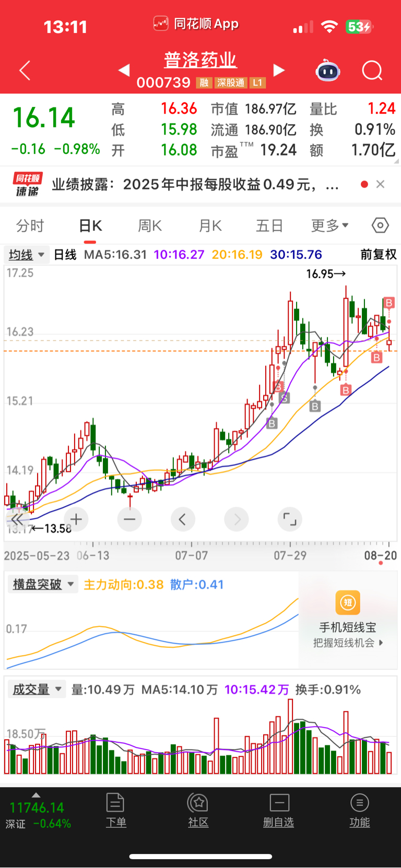Image resolution: width=401 pixels, height=868 pixels.
Task: Tap the stock code 000739
Action: [x=163, y=82]
